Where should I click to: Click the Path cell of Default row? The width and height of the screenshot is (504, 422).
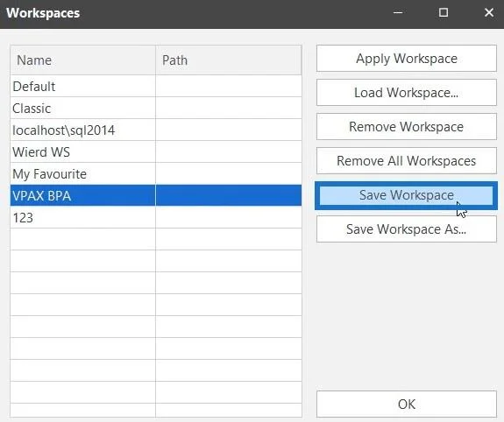(229, 86)
